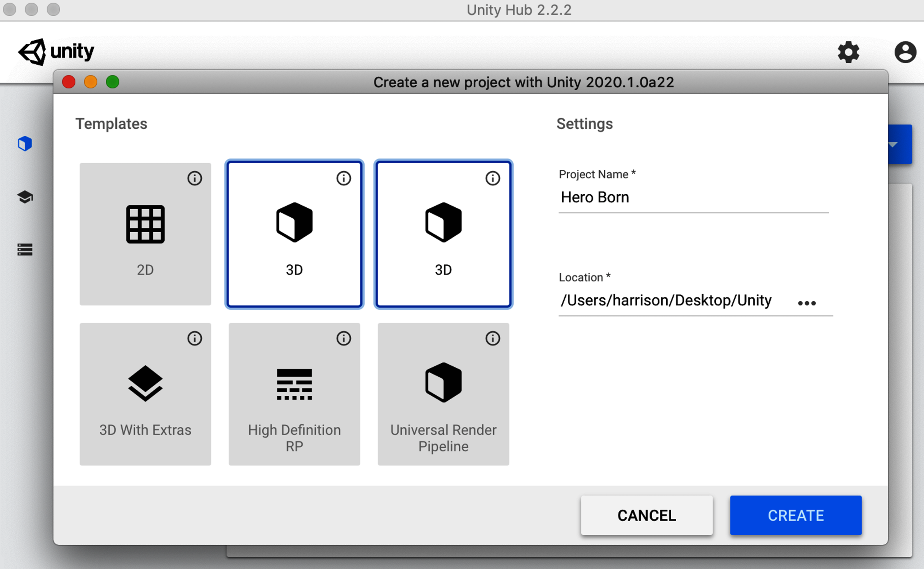
Task: Select the 2D template
Action: pos(145,234)
